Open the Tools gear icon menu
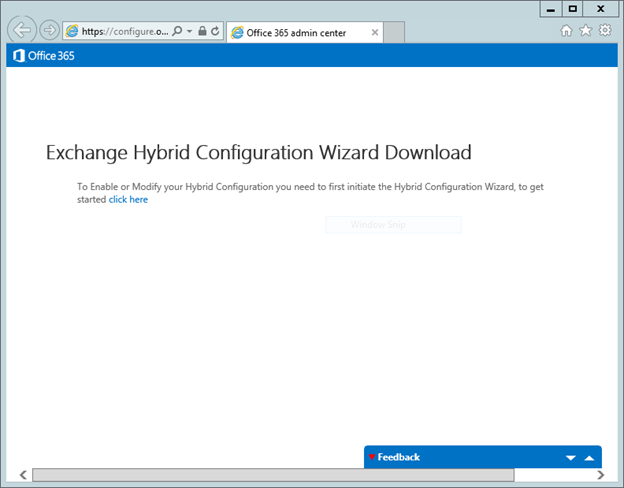 [x=605, y=30]
